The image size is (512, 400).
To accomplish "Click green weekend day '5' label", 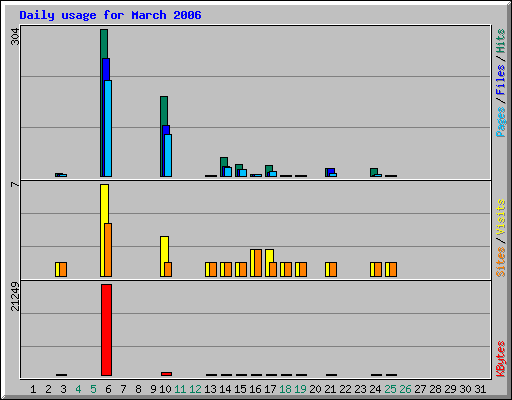I will [93, 389].
